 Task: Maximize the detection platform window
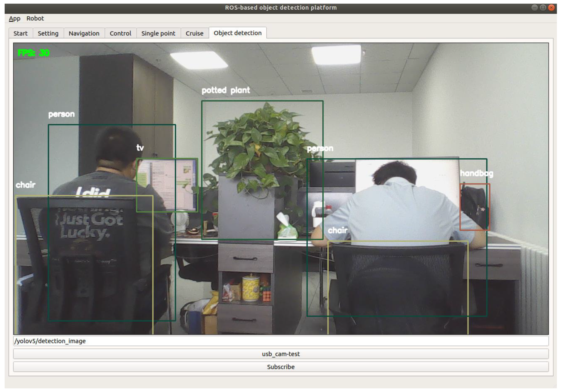click(x=543, y=8)
